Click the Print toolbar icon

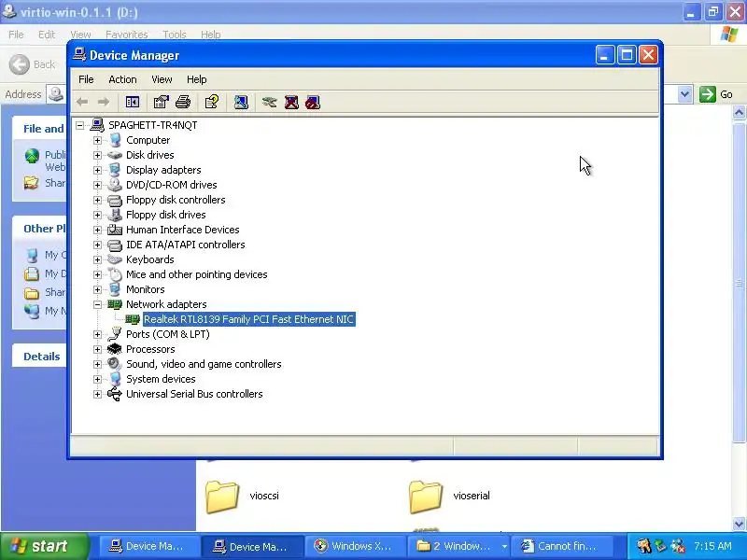pyautogui.click(x=183, y=102)
